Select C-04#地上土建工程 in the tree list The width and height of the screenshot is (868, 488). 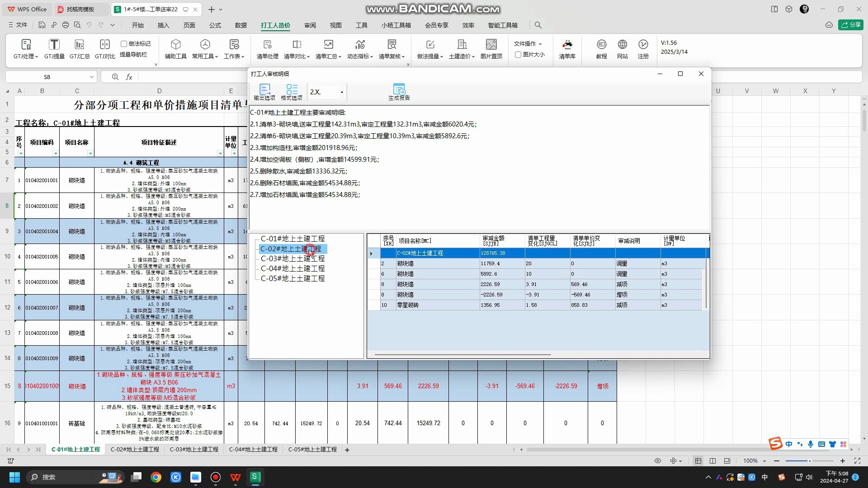coord(292,268)
